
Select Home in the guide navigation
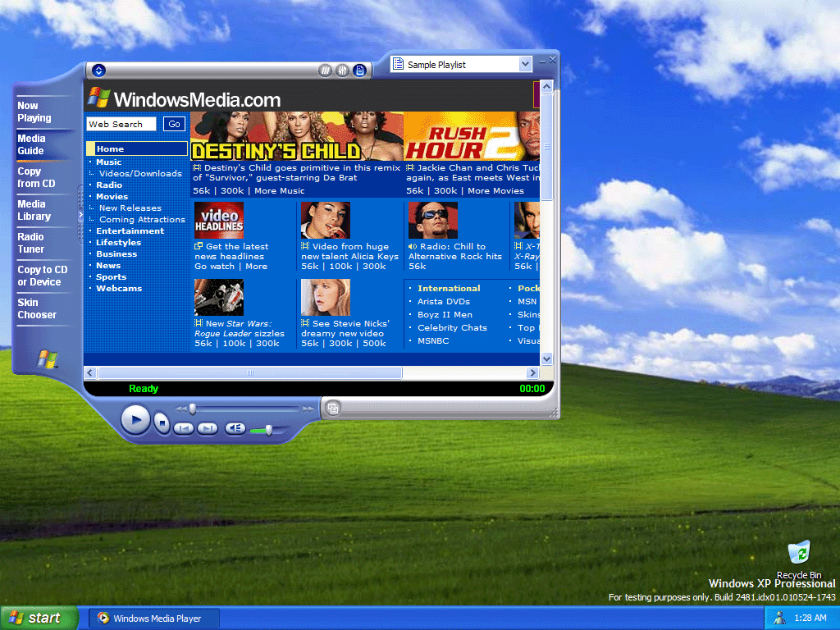coord(137,149)
